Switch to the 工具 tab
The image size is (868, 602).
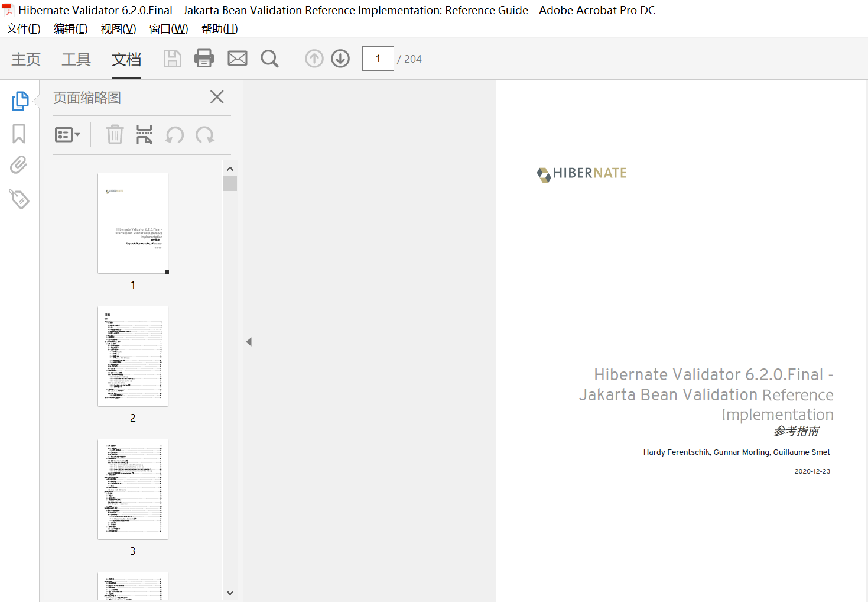[x=76, y=59]
